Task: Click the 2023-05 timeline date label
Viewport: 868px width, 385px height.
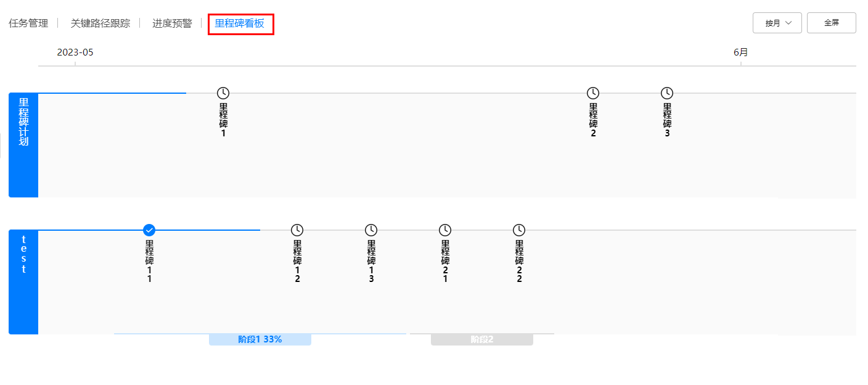Action: pyautogui.click(x=75, y=52)
